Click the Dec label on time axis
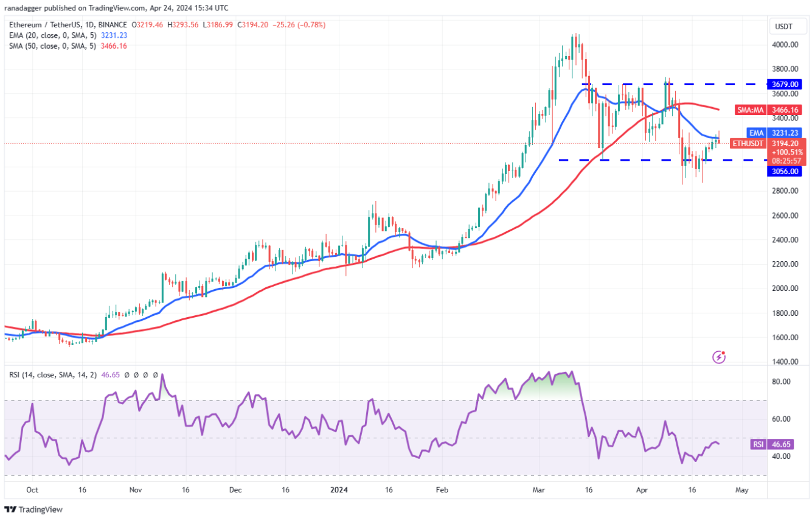Screen dimensions: 812x518 236,489
